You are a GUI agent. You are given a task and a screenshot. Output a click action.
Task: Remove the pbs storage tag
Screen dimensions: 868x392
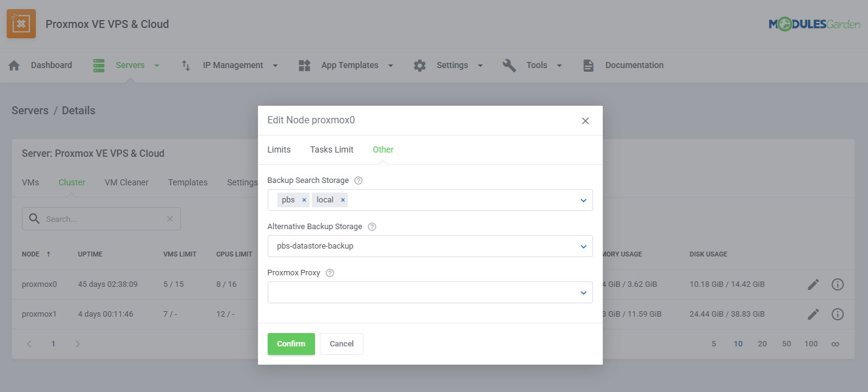coord(303,199)
